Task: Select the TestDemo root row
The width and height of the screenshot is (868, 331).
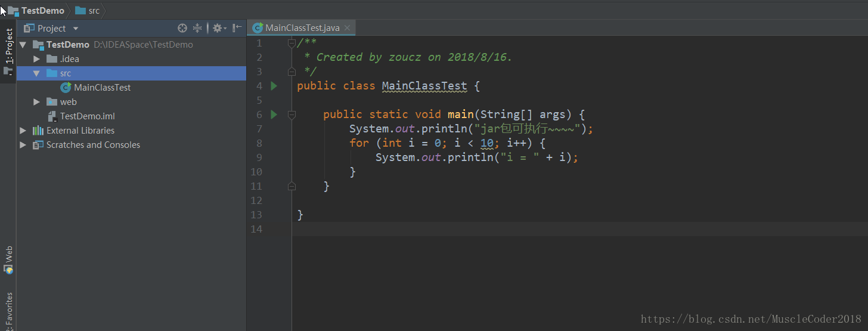Action: coord(131,45)
